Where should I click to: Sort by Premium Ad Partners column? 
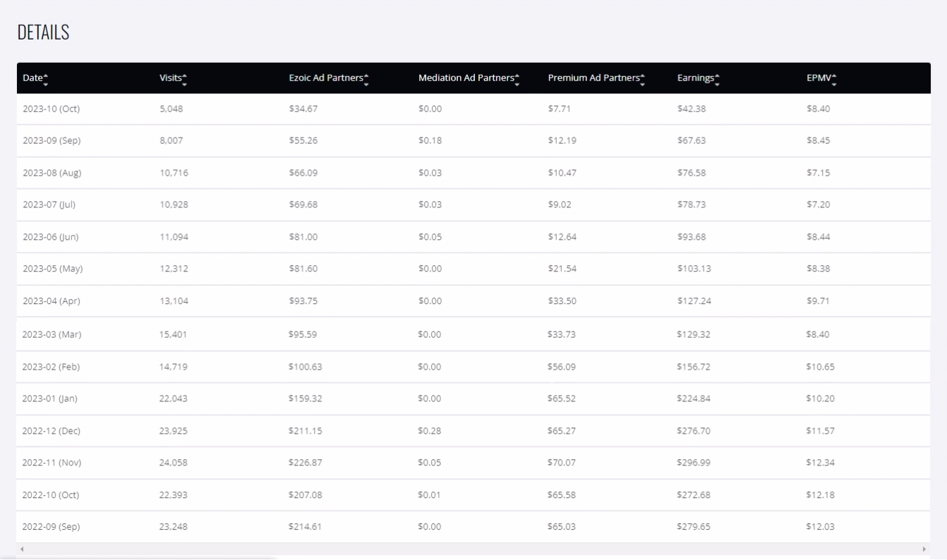(597, 78)
